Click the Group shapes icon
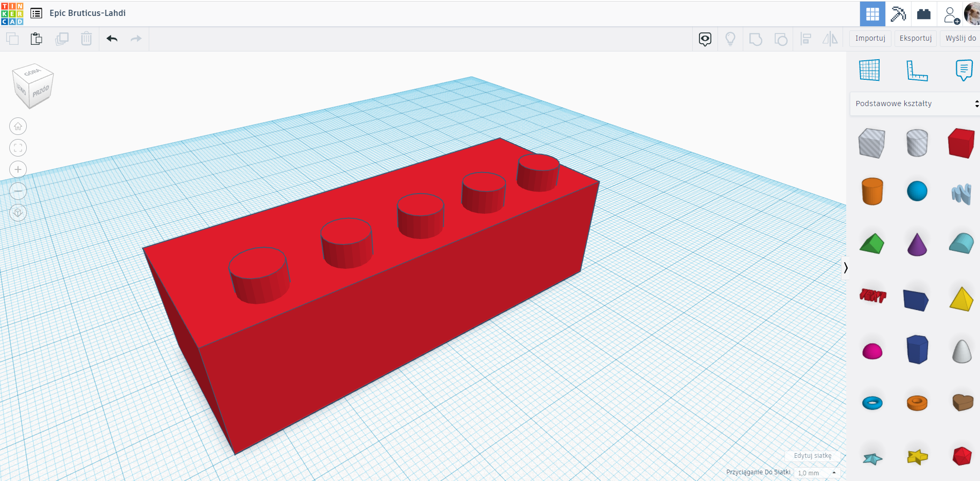 click(x=756, y=39)
